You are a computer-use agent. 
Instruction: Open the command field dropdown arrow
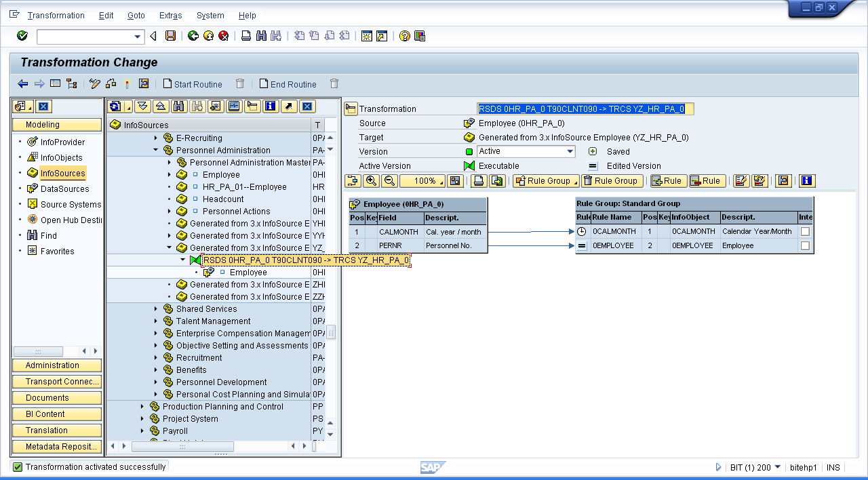pos(138,36)
